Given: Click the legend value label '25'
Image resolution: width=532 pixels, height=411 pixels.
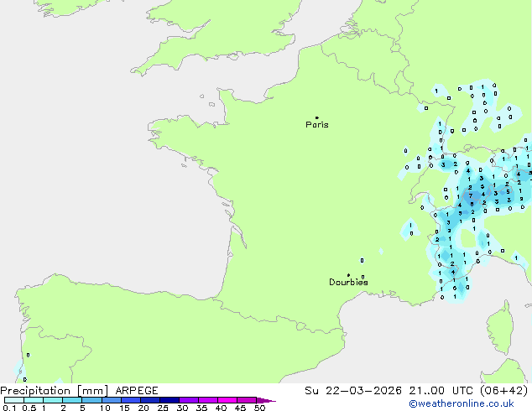Looking at the screenshot, I should tap(163, 408).
